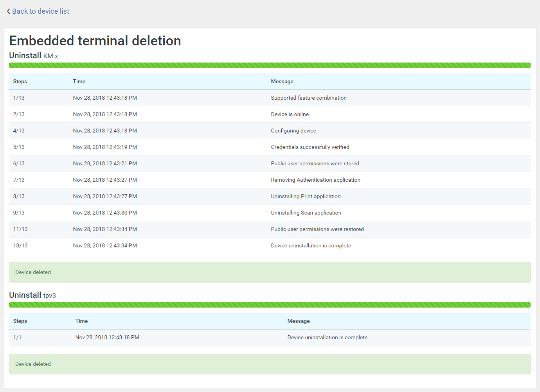
Task: Open the Back to device list link
Action: 41,11
